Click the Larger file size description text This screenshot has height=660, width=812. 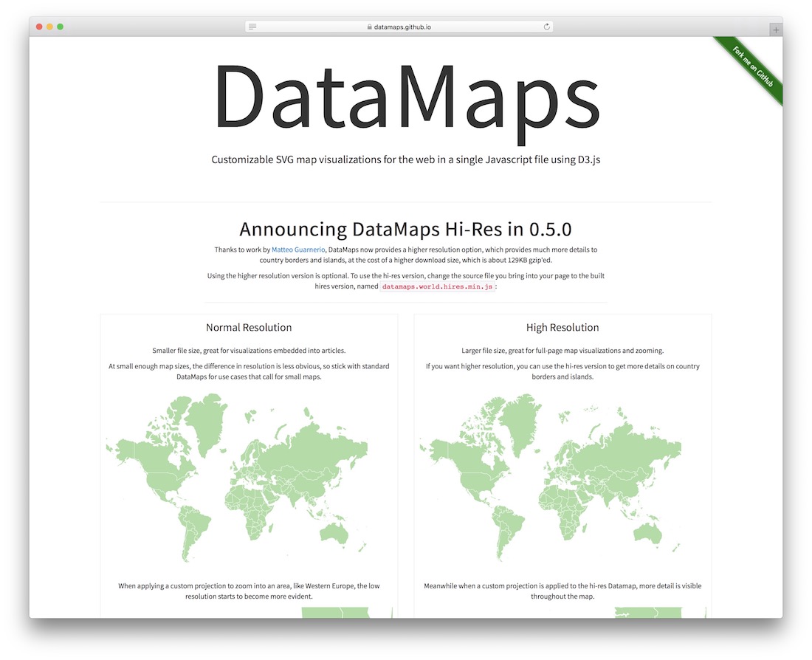(562, 351)
